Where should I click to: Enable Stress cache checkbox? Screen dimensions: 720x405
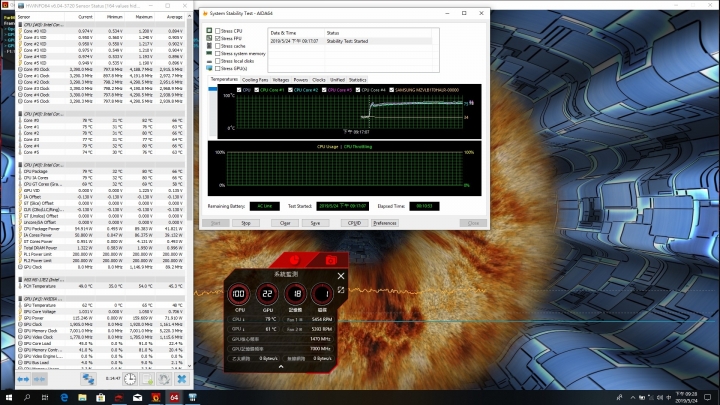(x=218, y=46)
